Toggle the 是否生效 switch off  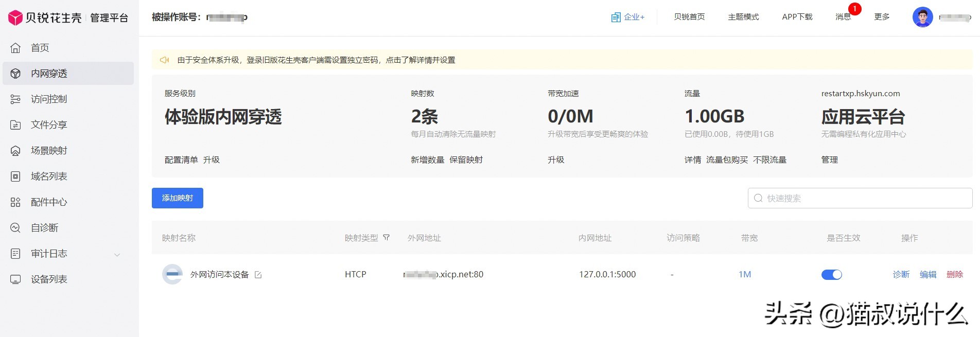(831, 275)
